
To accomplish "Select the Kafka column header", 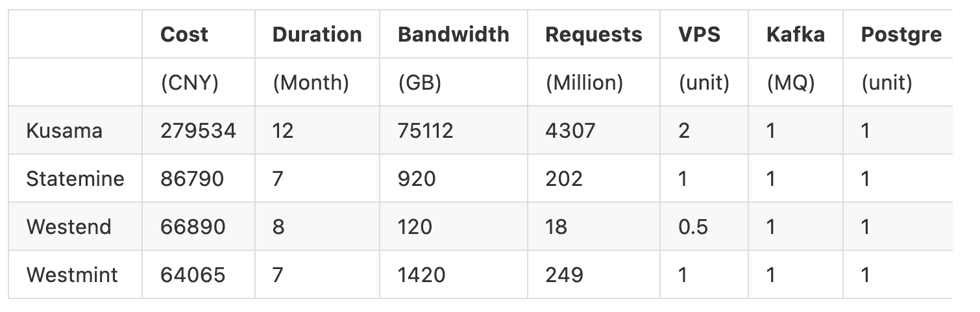I will [796, 34].
